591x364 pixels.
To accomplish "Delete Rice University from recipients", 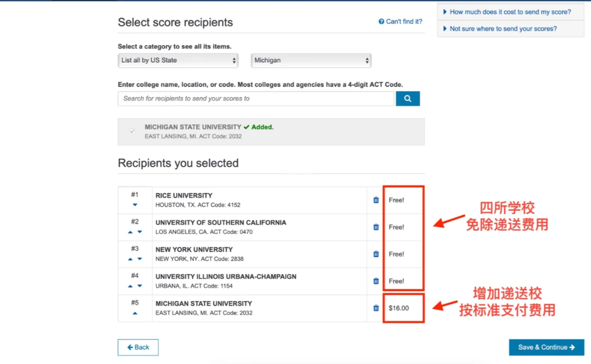I will click(376, 200).
